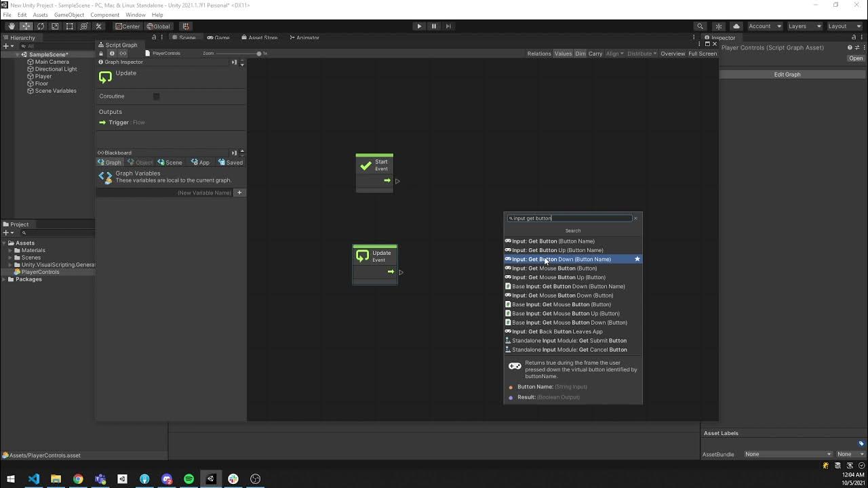
Task: Collapse the SampleScene hierarchy
Action: pyautogui.click(x=16, y=54)
